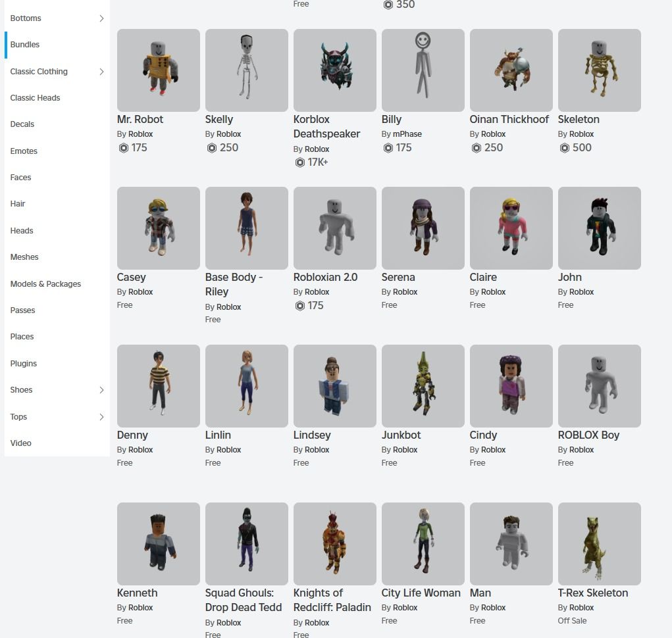Image resolution: width=672 pixels, height=638 pixels.
Task: Select the Plugins category
Action: point(23,363)
